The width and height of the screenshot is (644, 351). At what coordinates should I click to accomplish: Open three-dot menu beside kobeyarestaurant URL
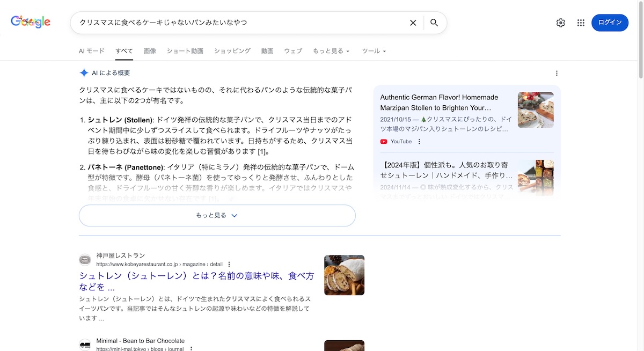(229, 264)
